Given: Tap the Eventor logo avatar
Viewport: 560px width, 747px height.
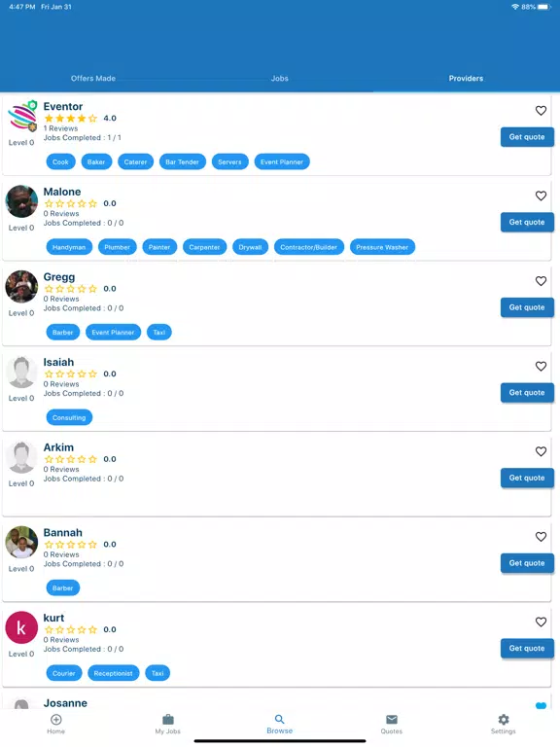Looking at the screenshot, I should tap(22, 116).
